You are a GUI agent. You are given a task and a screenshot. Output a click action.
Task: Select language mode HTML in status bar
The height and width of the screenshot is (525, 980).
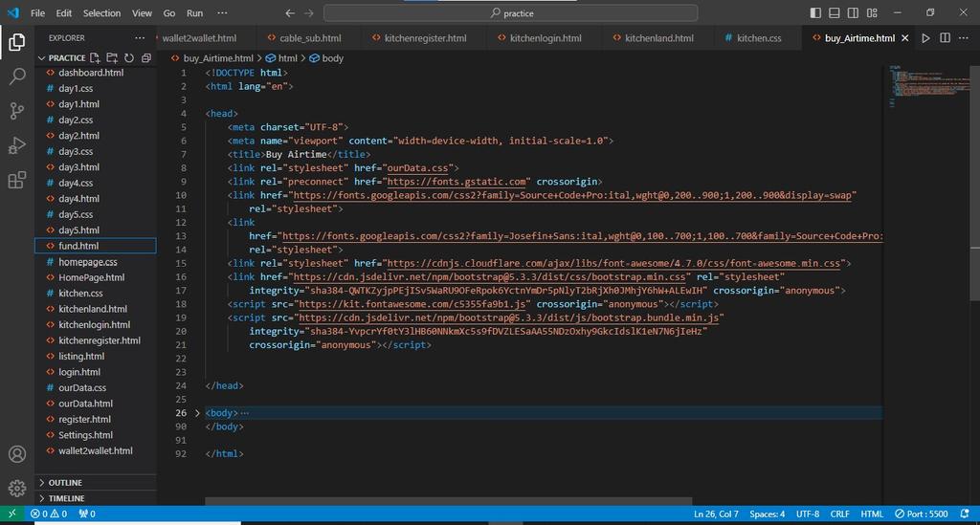[x=872, y=514]
